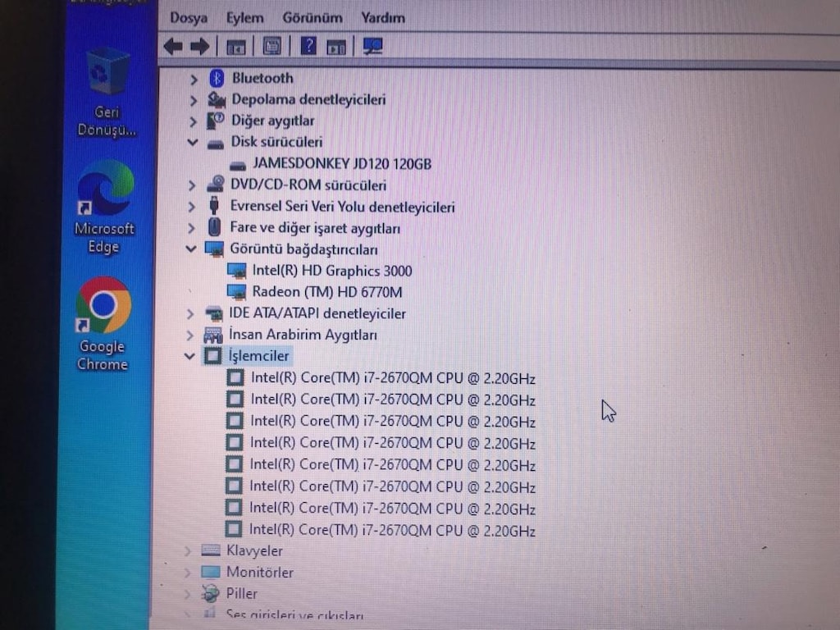Click the İşlemciler label
The width and height of the screenshot is (840, 630).
click(258, 356)
